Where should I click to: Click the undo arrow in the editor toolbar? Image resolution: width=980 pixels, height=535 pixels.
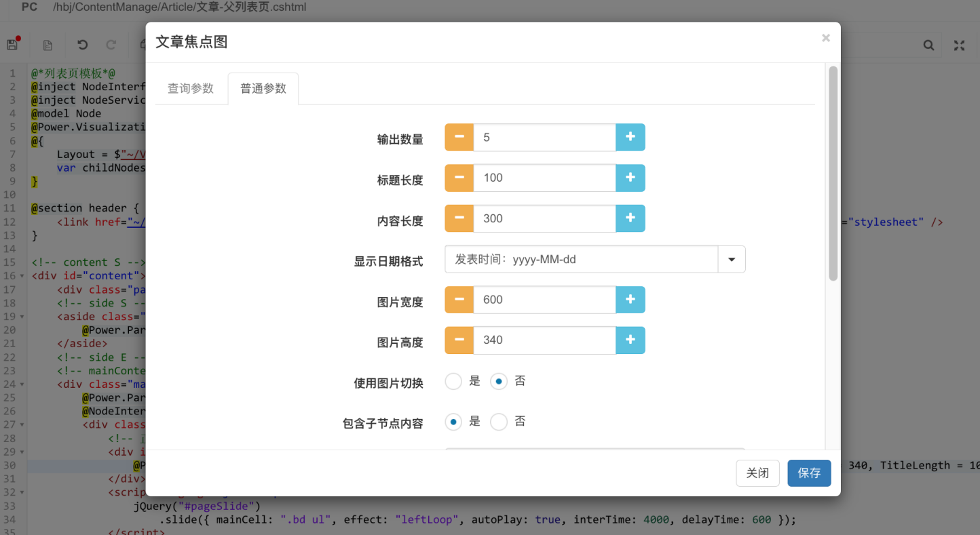81,45
